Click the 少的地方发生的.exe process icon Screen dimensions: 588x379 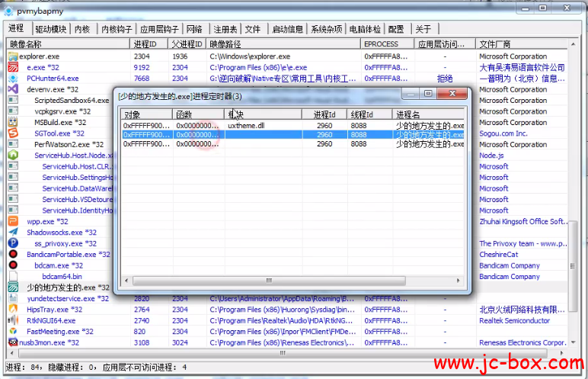point(13,287)
